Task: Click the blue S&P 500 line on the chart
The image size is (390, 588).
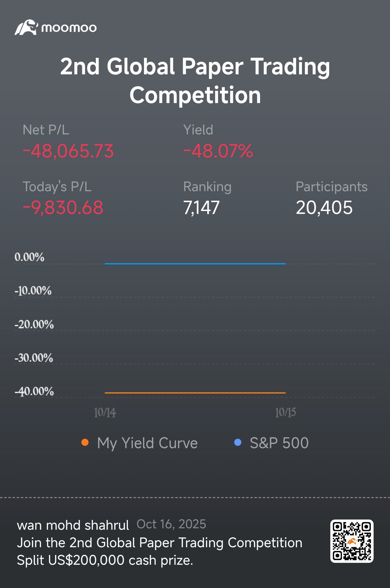Action: 195,263
